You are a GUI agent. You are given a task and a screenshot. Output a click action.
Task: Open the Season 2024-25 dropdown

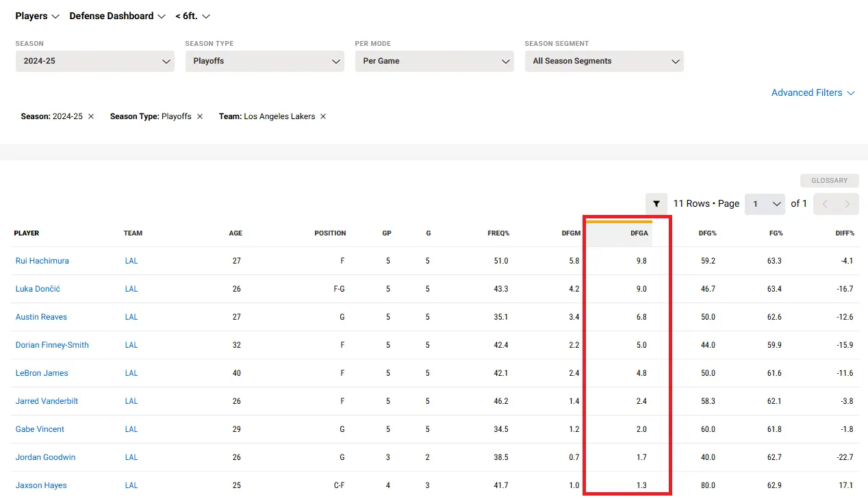pyautogui.click(x=95, y=61)
